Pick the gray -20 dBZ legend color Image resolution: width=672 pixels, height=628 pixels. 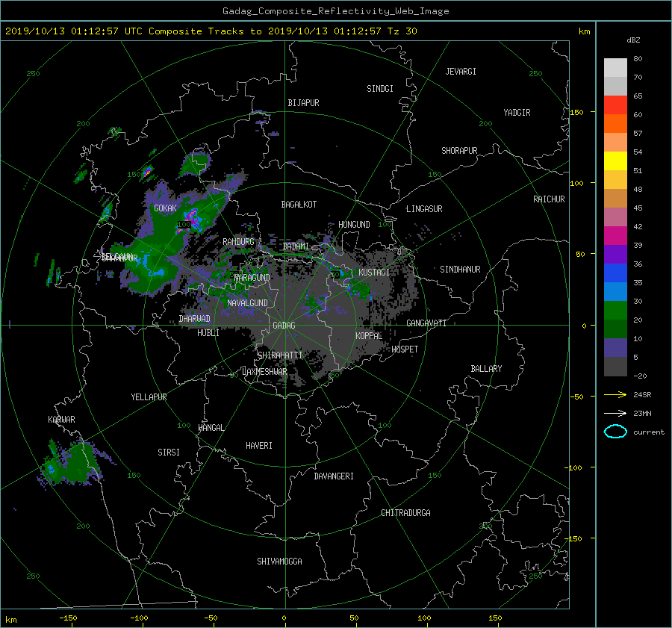pyautogui.click(x=615, y=366)
